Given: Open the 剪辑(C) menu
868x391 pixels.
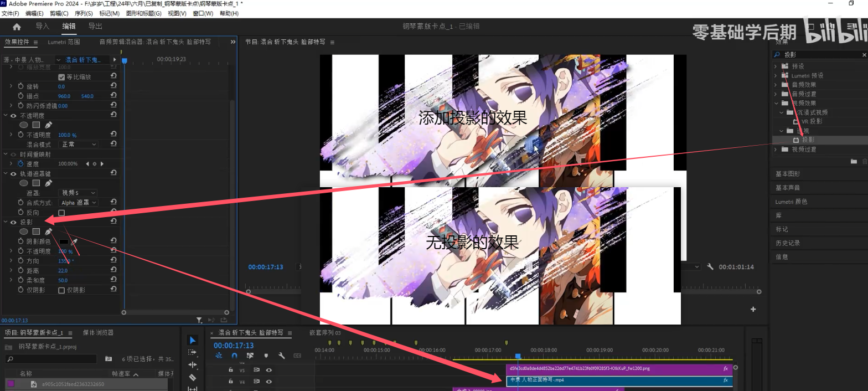Looking at the screenshot, I should tap(59, 13).
